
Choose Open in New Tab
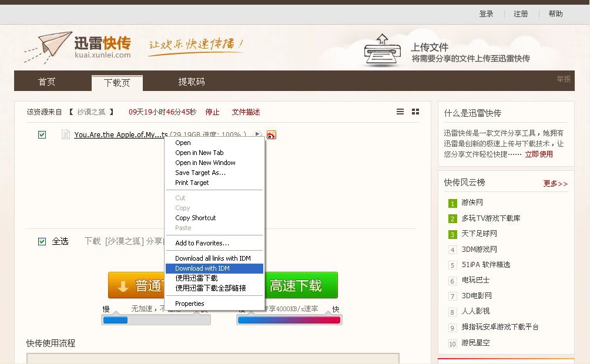214,153
